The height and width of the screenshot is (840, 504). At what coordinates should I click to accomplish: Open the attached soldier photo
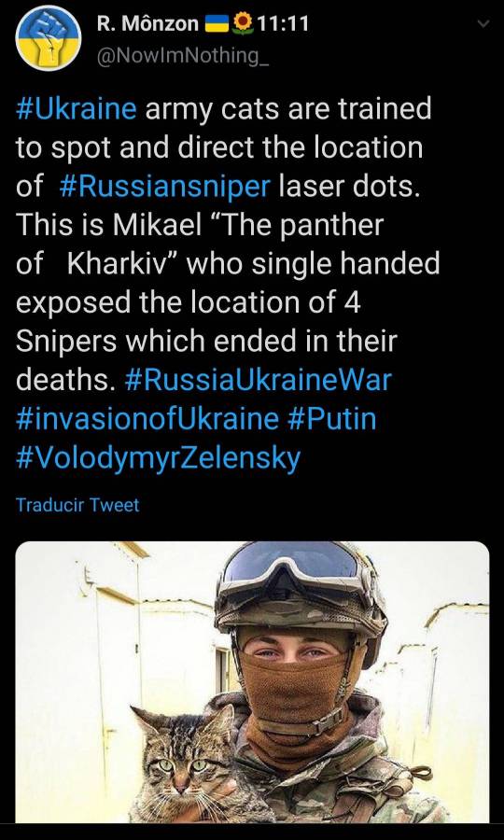(x=252, y=681)
